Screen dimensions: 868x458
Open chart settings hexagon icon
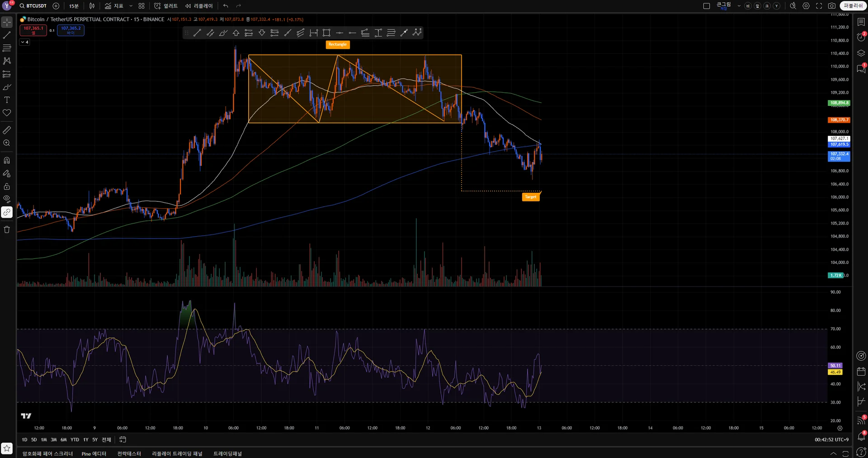(x=806, y=6)
